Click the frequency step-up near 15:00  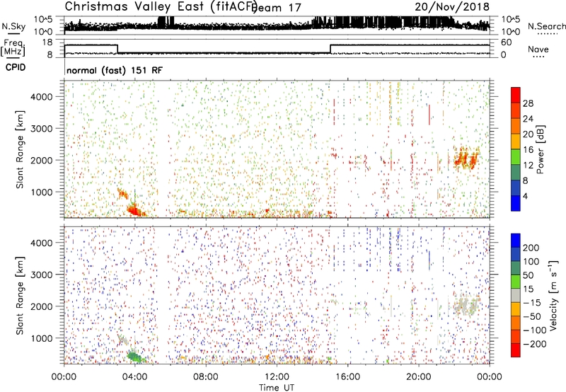330,49
